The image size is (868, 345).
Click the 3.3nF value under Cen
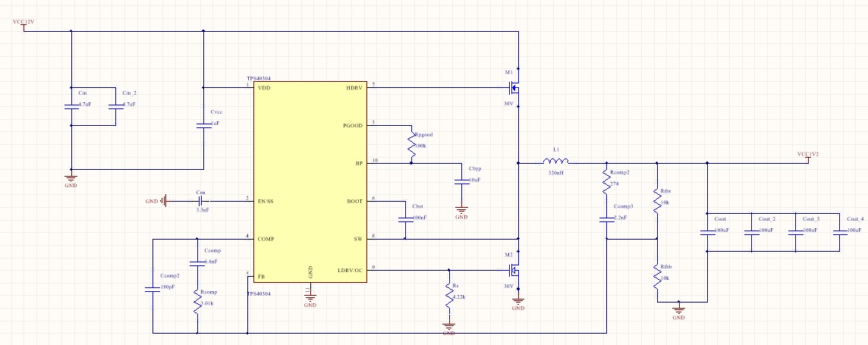point(203,211)
